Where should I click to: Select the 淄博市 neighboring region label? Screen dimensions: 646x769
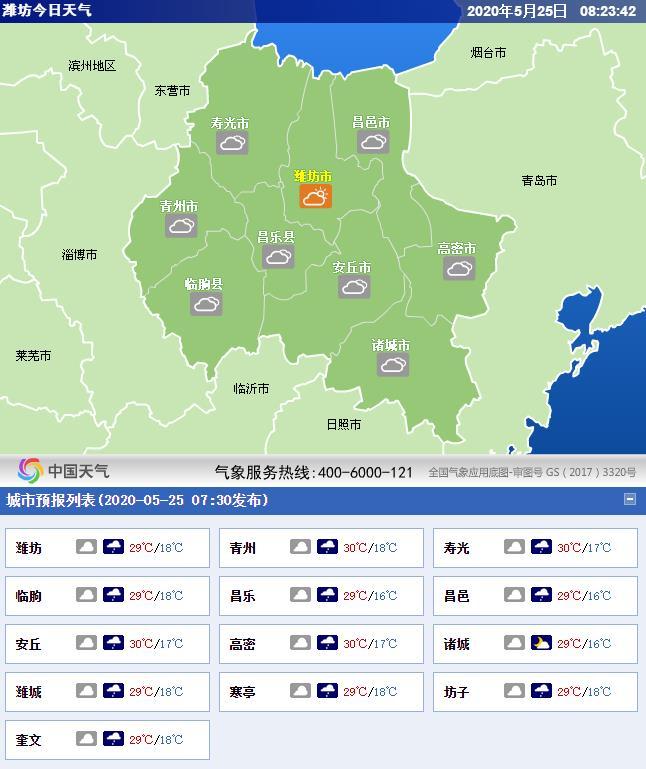pyautogui.click(x=79, y=255)
